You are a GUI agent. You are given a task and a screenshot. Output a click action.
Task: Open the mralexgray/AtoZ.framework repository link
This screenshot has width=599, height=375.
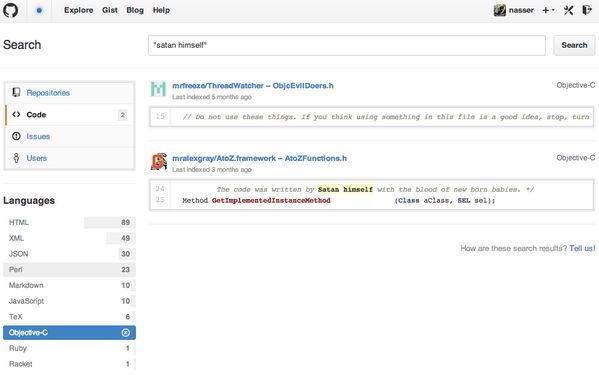point(224,158)
